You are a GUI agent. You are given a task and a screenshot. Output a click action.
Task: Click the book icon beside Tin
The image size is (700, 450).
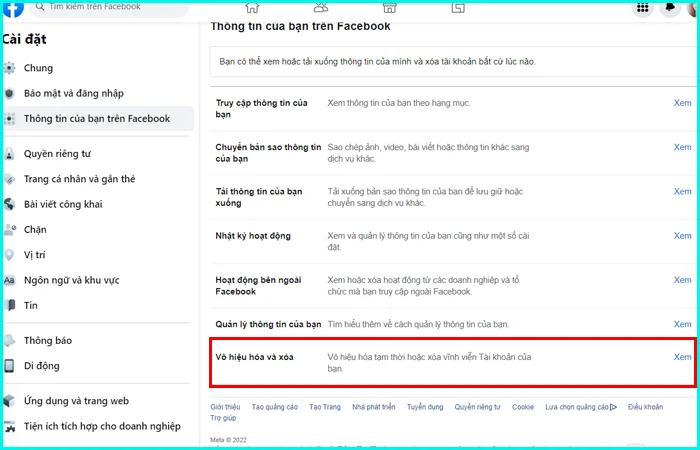point(9,305)
